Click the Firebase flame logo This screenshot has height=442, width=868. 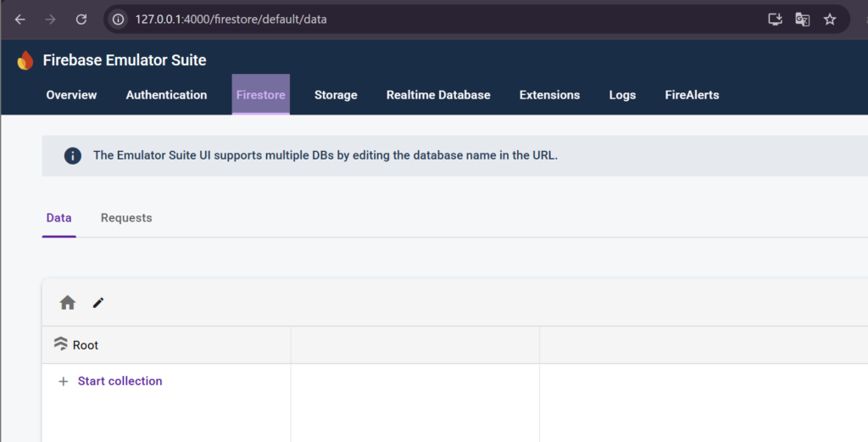25,60
